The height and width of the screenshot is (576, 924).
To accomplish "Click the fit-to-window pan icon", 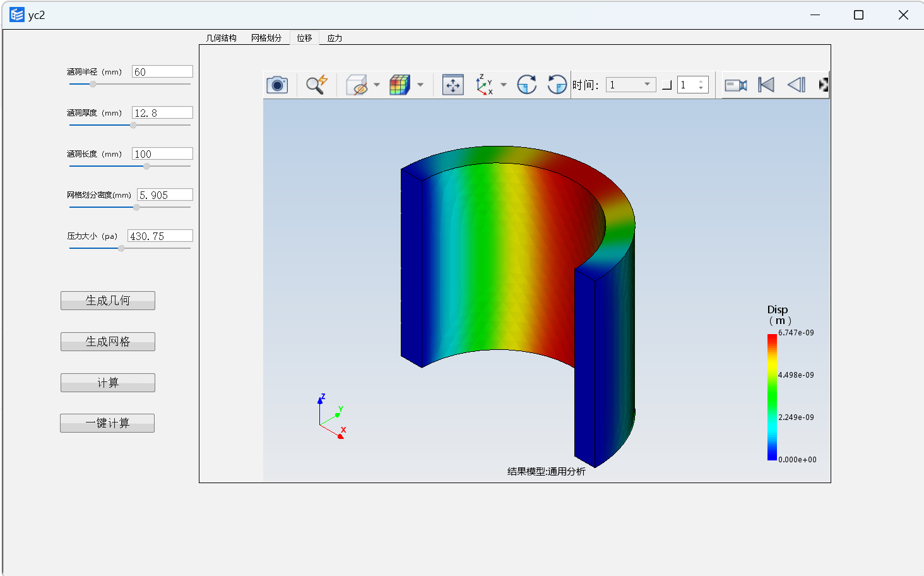I will (x=453, y=85).
